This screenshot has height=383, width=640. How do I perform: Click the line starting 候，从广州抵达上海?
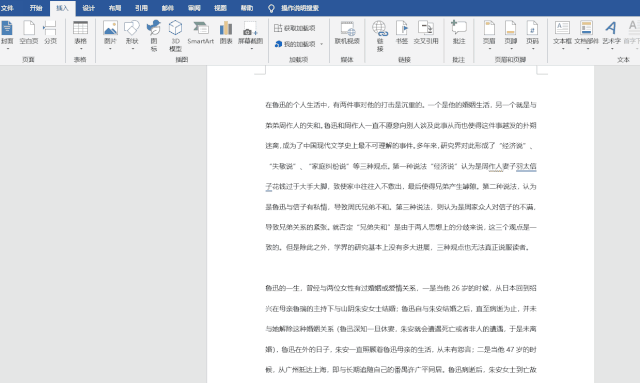click(x=401, y=370)
